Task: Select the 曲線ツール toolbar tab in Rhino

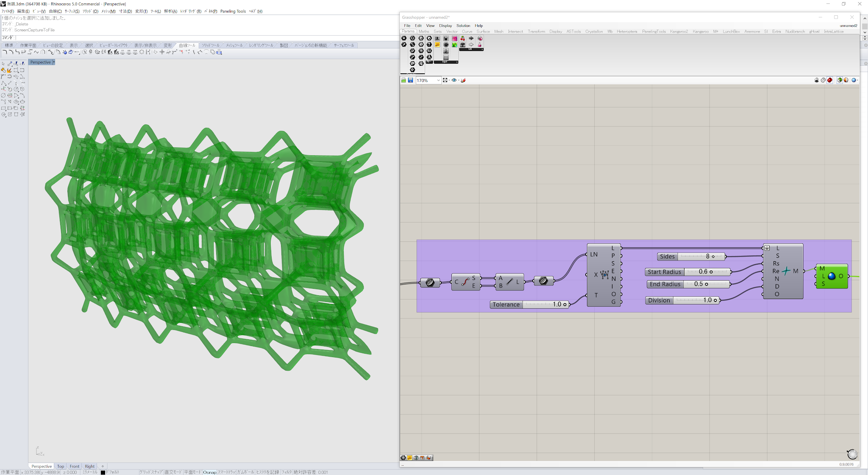Action: point(187,45)
